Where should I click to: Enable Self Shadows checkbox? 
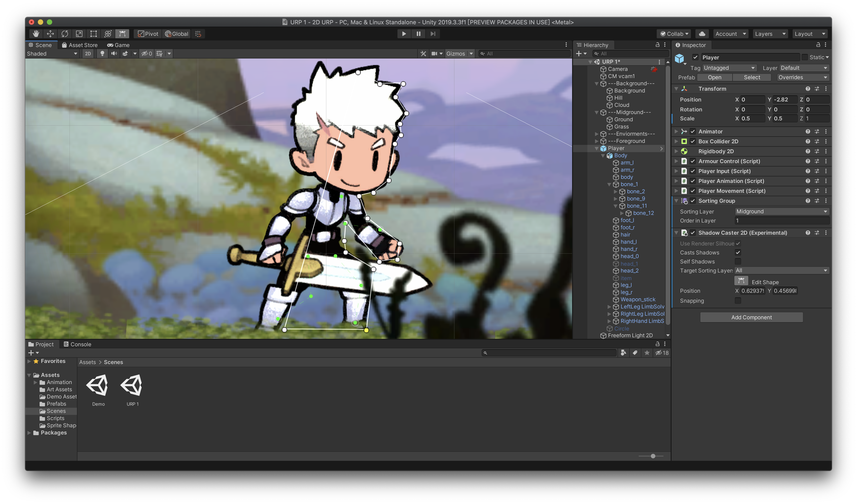tap(738, 261)
